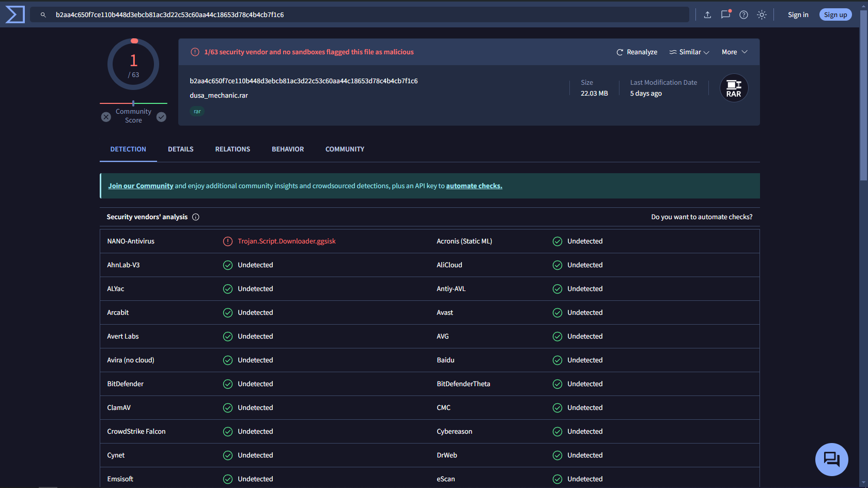This screenshot has height=488, width=868.
Task: Click the Cybereason undetected check icon
Action: 557,432
